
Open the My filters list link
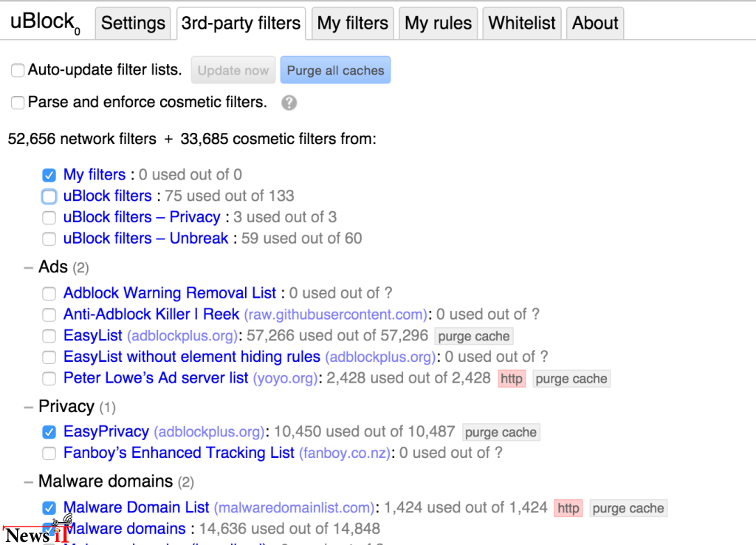(x=94, y=174)
